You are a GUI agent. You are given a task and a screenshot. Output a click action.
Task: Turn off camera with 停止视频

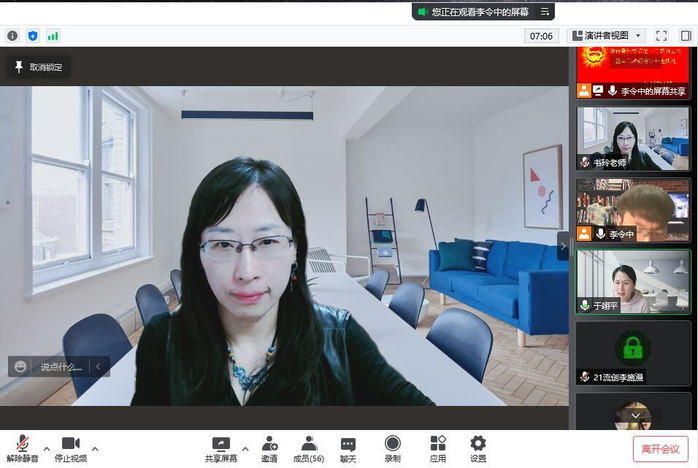70,448
